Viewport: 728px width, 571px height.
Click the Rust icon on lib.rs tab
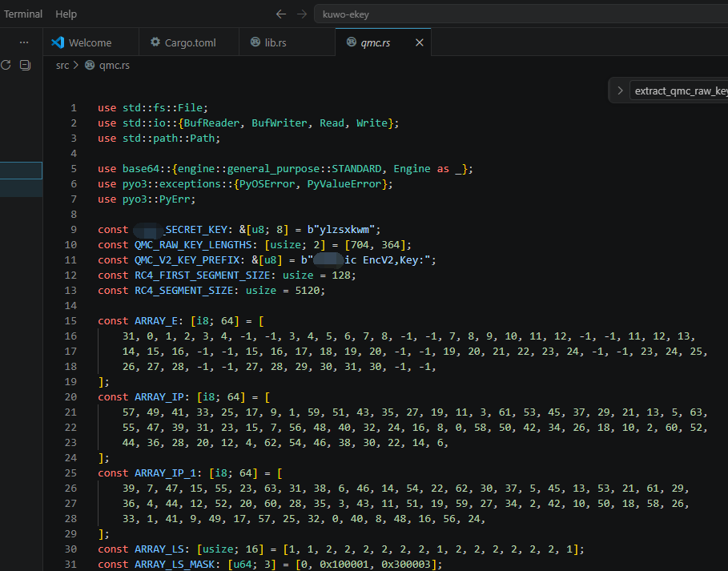[255, 42]
